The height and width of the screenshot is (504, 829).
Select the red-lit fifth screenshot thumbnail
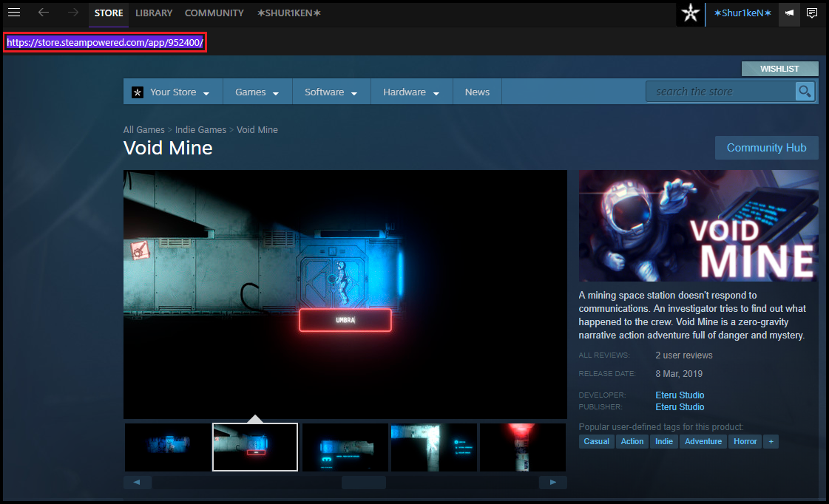[522, 447]
